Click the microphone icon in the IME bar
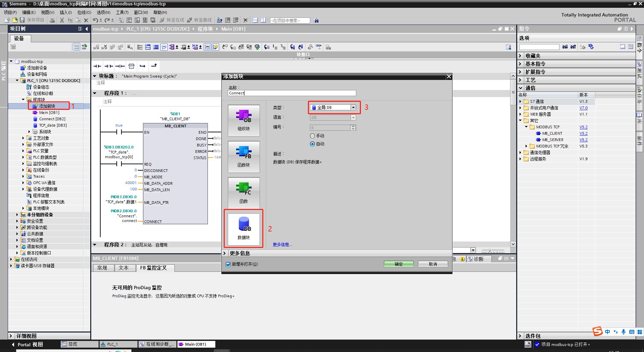The height and width of the screenshot is (352, 644). [623, 332]
